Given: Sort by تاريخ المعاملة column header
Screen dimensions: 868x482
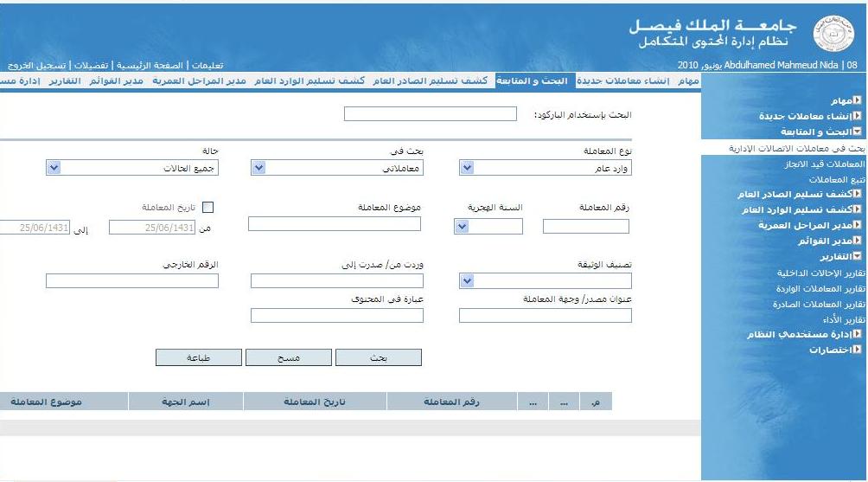Looking at the screenshot, I should tap(315, 402).
